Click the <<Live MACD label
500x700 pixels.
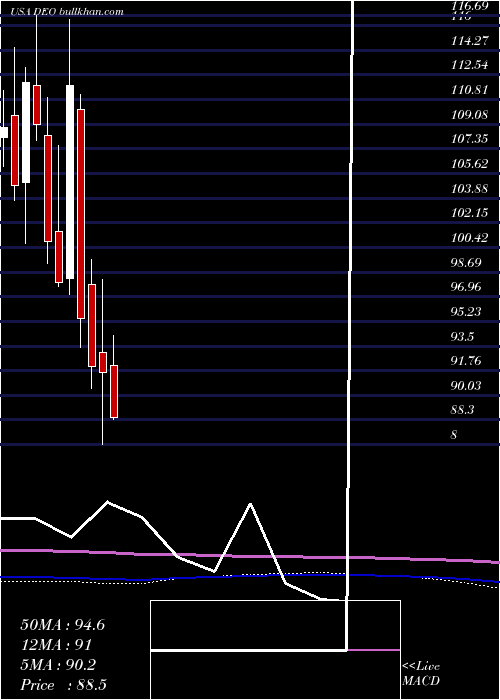(421, 673)
